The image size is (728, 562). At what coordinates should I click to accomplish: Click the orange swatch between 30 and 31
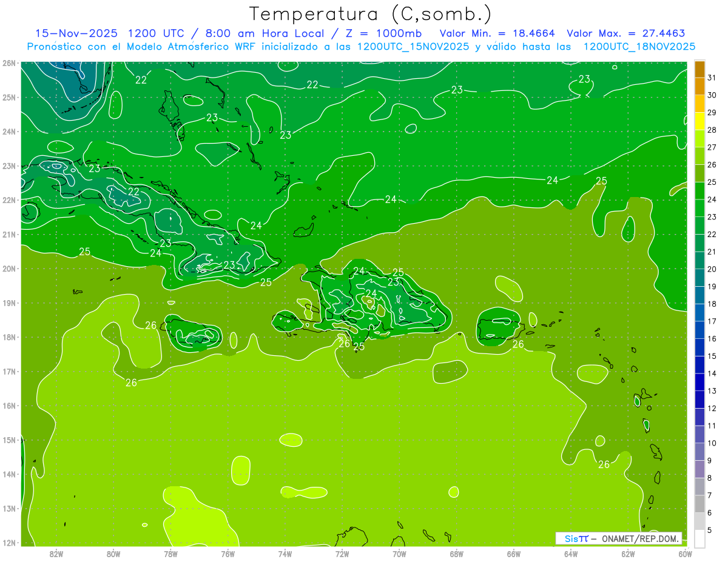click(x=699, y=86)
